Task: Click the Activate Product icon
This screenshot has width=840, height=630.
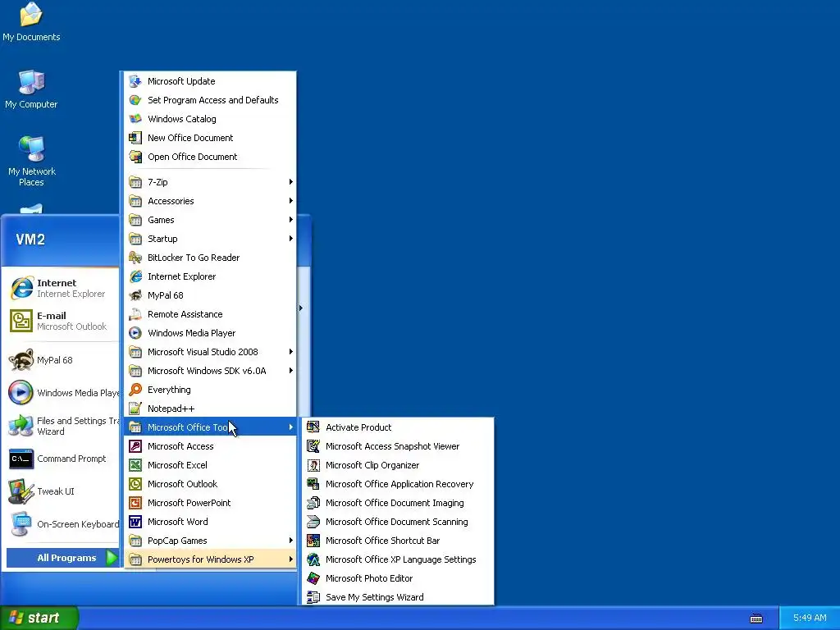Action: (x=313, y=427)
